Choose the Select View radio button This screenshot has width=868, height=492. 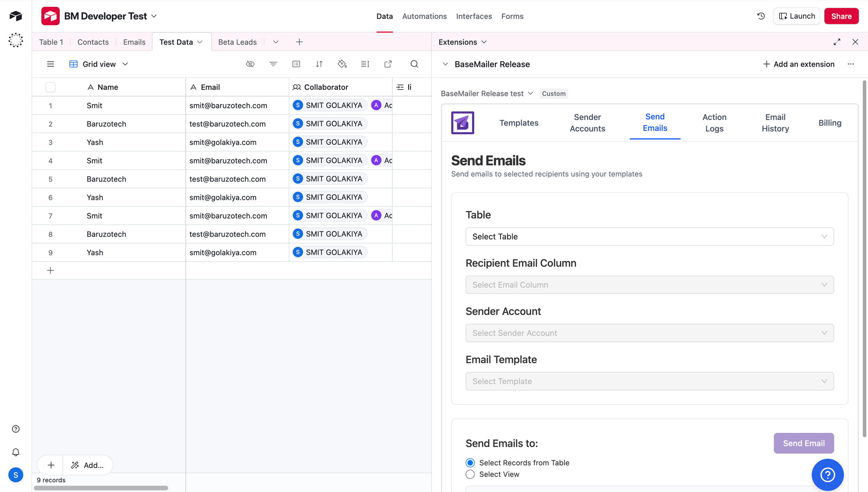pyautogui.click(x=470, y=474)
